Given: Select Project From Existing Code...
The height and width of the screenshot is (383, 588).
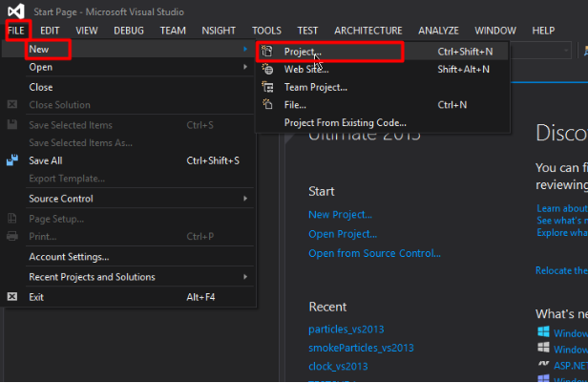Looking at the screenshot, I should (383, 122).
